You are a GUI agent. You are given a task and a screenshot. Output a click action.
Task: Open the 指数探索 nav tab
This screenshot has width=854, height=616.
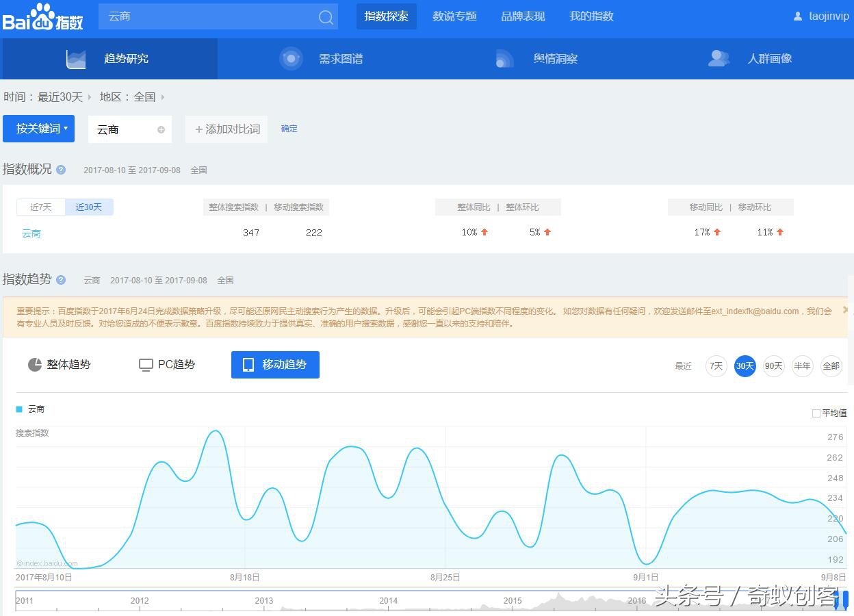[x=387, y=16]
